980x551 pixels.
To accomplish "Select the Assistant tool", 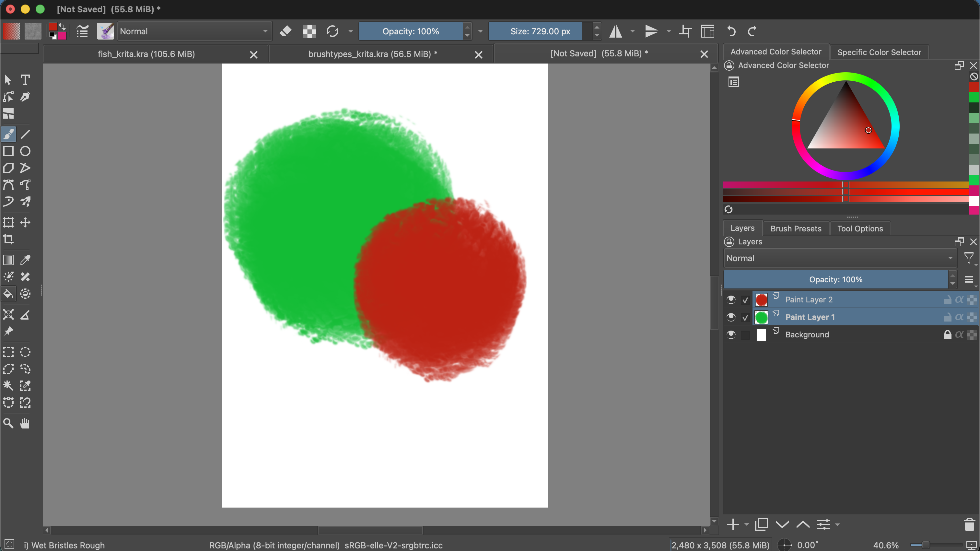I will 8,315.
